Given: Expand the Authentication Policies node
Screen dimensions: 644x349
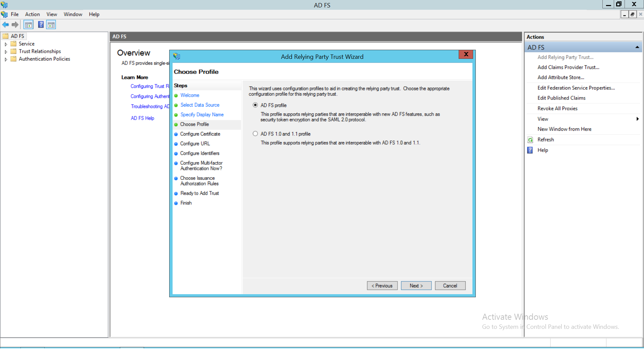Looking at the screenshot, I should 6,59.
